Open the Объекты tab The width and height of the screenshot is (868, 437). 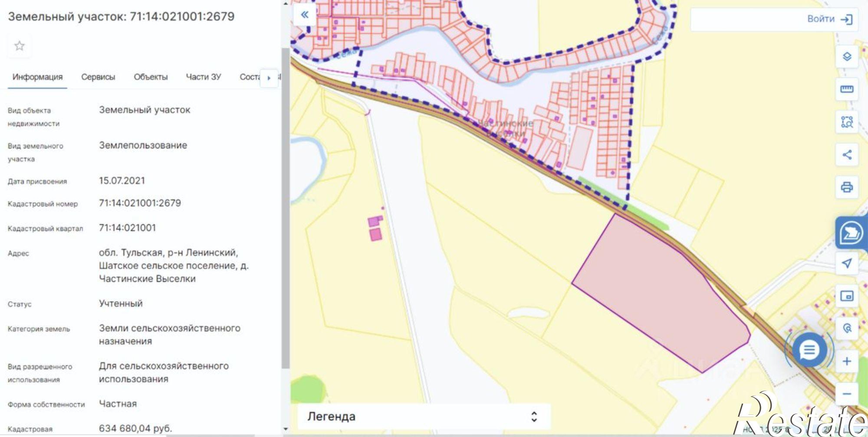click(151, 77)
